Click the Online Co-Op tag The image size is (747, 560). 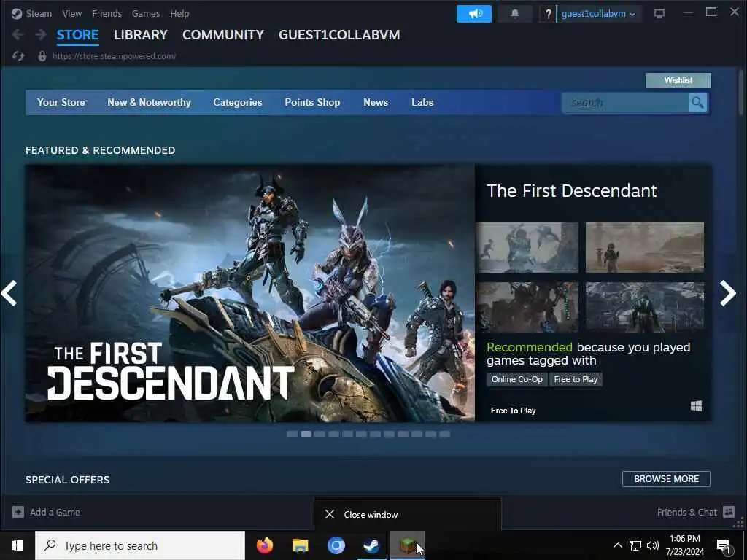click(517, 379)
